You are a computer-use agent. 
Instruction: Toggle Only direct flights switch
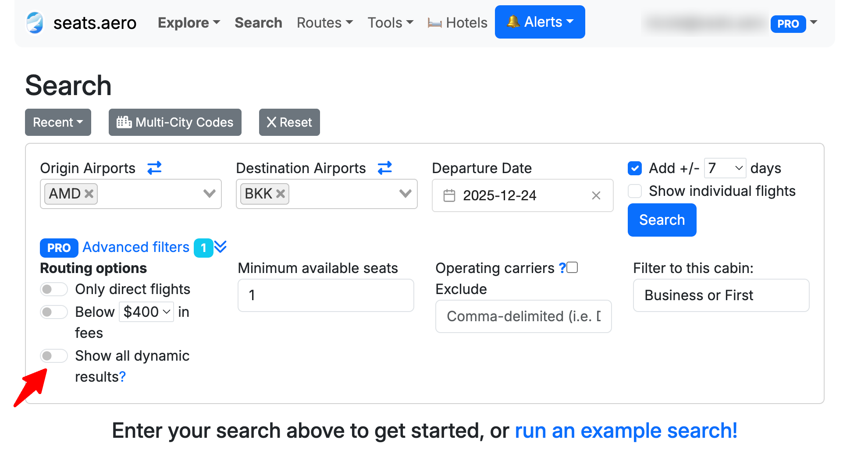coord(53,289)
